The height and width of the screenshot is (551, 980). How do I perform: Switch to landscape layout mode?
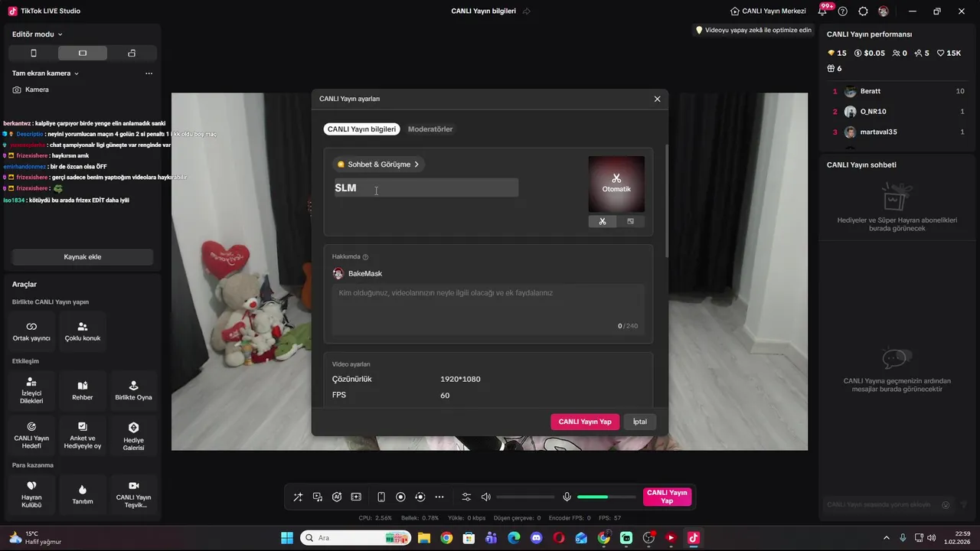click(x=83, y=53)
